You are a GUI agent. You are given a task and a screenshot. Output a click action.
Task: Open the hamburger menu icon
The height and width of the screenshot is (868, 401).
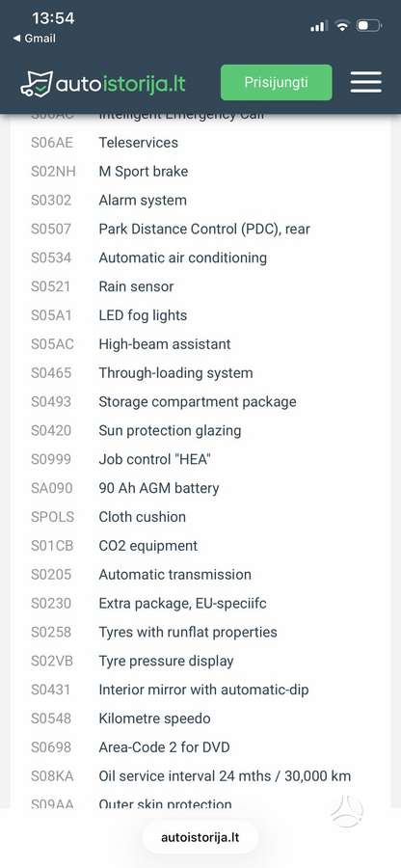pyautogui.click(x=365, y=83)
